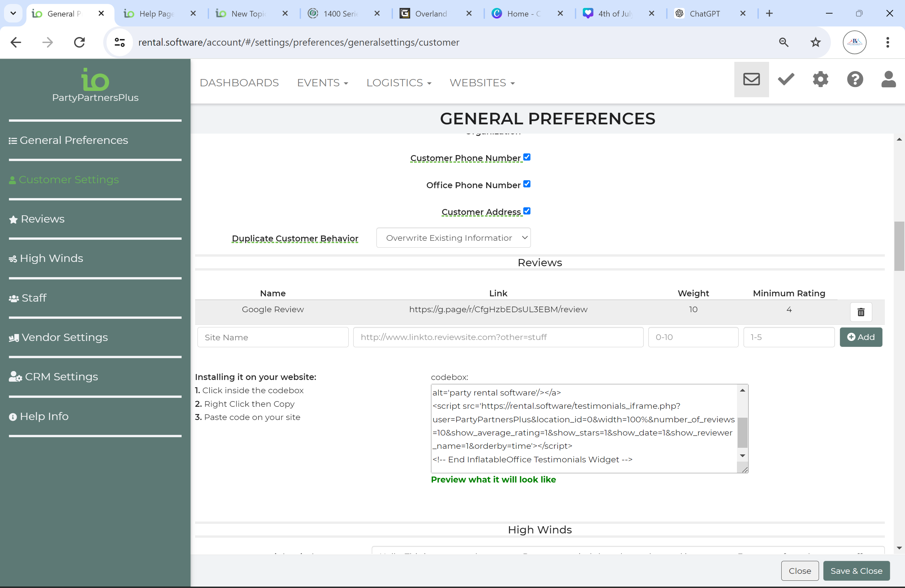Screen dimensions: 905x588
Task: Disable the Customer Address checkbox
Action: tap(527, 211)
